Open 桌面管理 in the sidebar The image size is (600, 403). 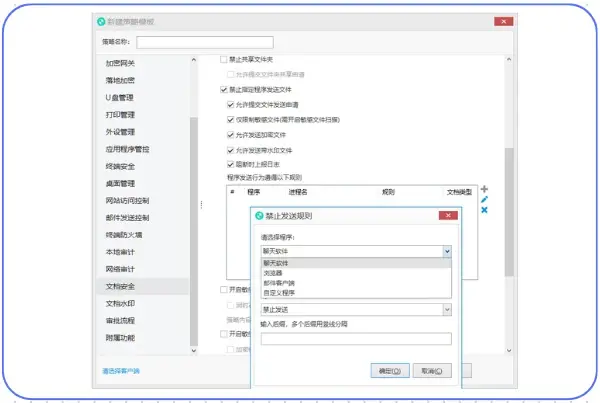click(x=120, y=184)
